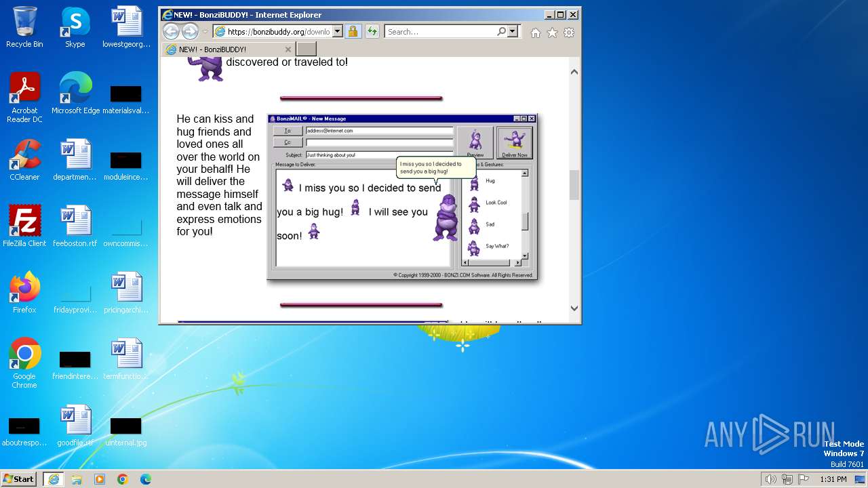Open feeboston.rtf document on desktop
This screenshot has width=868, height=488.
coord(75,226)
